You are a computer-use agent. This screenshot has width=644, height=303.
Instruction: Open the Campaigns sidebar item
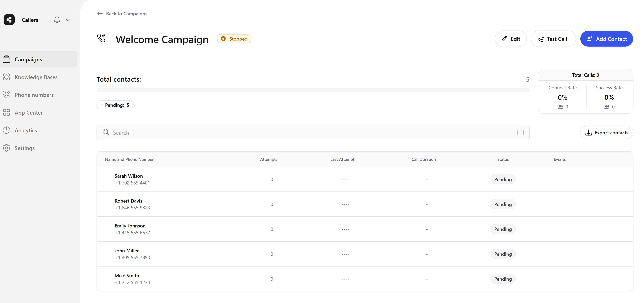click(28, 60)
